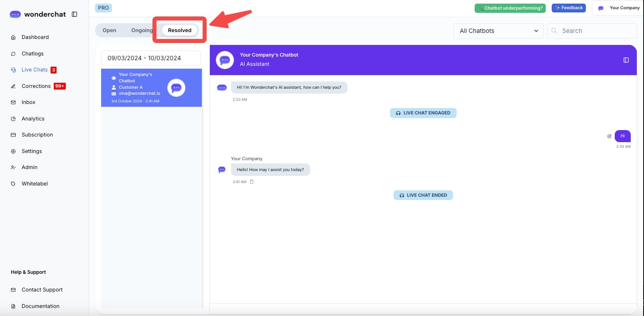Switch to the Open chats tab
The width and height of the screenshot is (644, 316).
coord(109,31)
